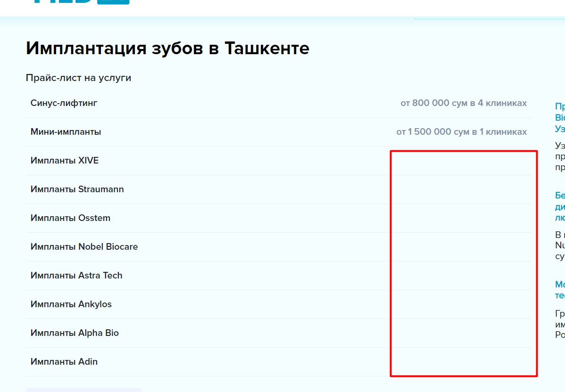Open the Мини-импланты service row
This screenshot has width=565, height=392.
(279, 132)
